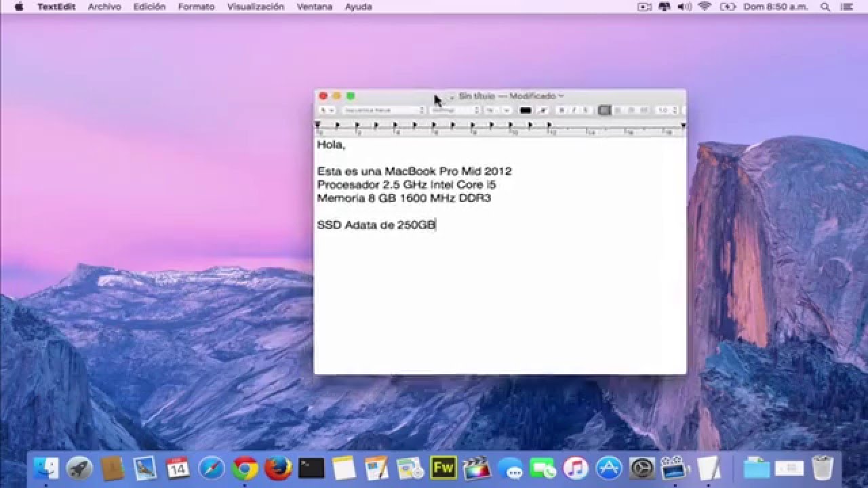Open the Archivo menu
868x488 pixels.
(x=104, y=7)
